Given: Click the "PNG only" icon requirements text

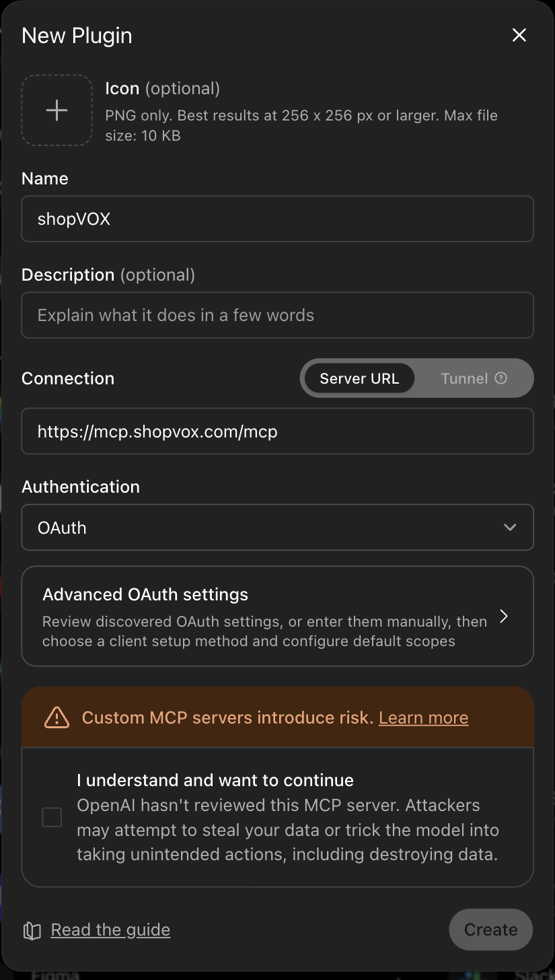Looking at the screenshot, I should (301, 125).
